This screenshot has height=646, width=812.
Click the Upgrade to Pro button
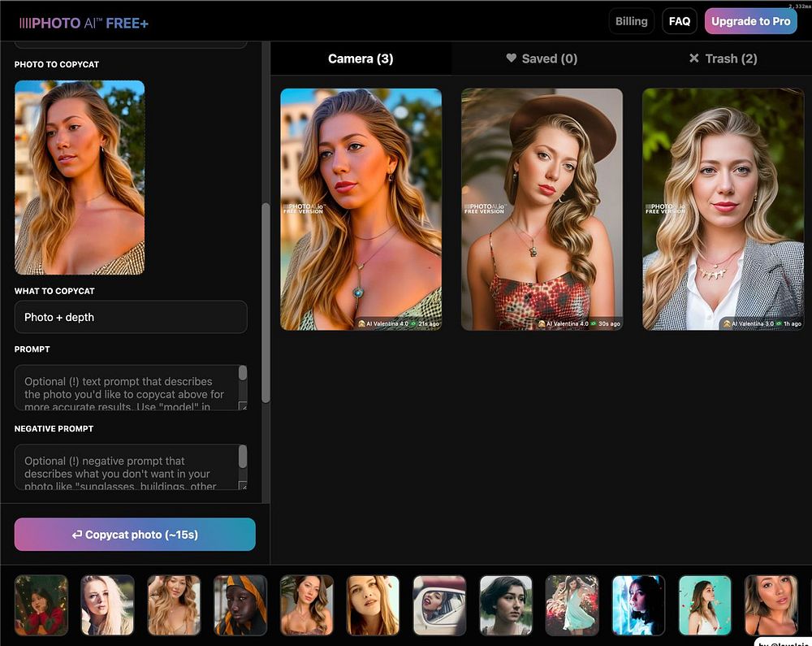pos(750,21)
